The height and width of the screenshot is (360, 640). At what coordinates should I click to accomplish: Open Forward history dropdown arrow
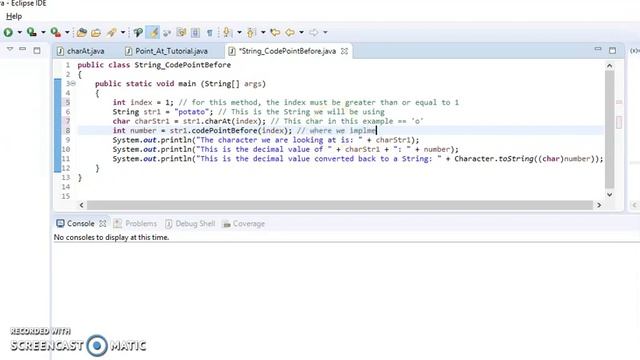click(x=325, y=32)
